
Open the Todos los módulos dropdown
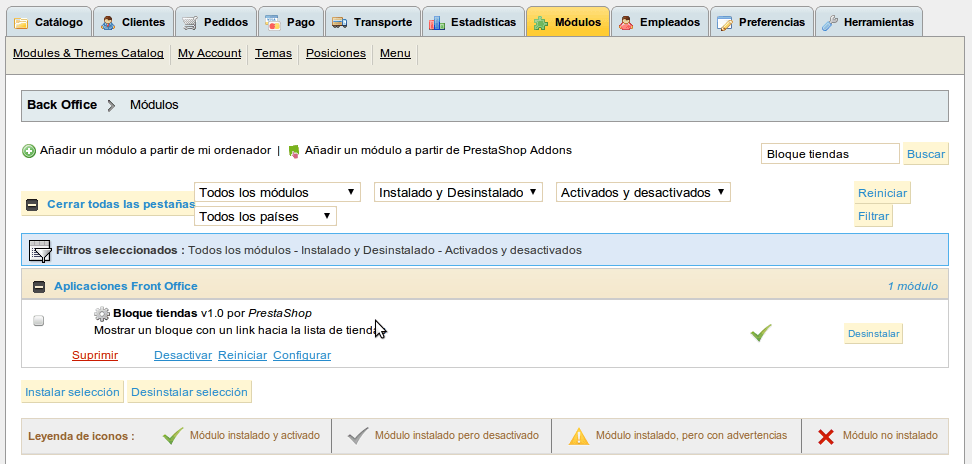[x=278, y=192]
